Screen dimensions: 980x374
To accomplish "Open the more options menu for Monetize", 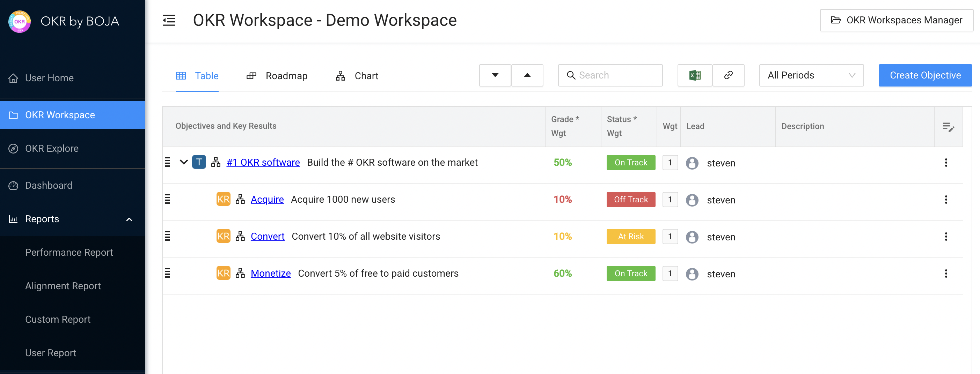I will 946,273.
